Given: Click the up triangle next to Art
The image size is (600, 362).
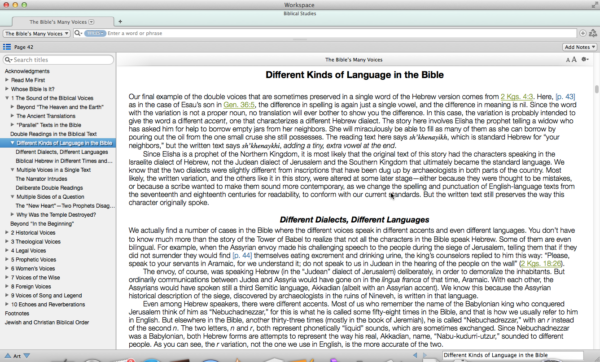Looking at the screenshot, I should pos(7,355).
